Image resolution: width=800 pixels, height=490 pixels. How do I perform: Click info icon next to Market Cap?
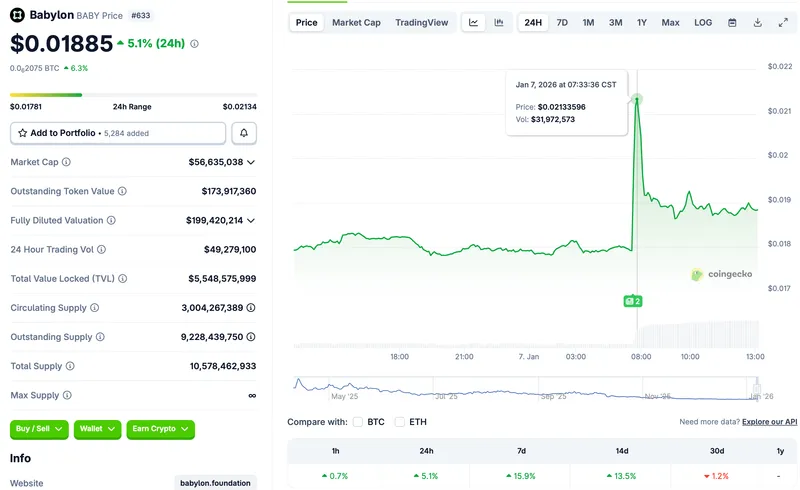pyautogui.click(x=66, y=162)
